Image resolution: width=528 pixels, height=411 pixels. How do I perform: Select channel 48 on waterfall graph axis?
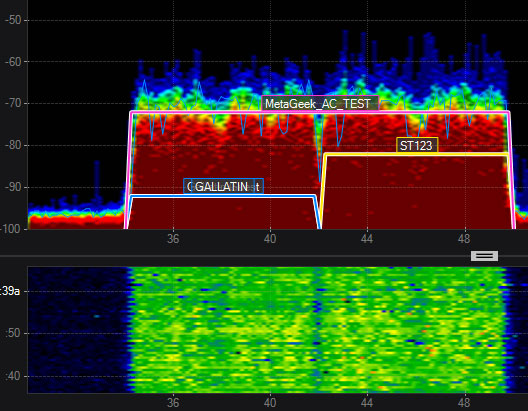coord(464,403)
